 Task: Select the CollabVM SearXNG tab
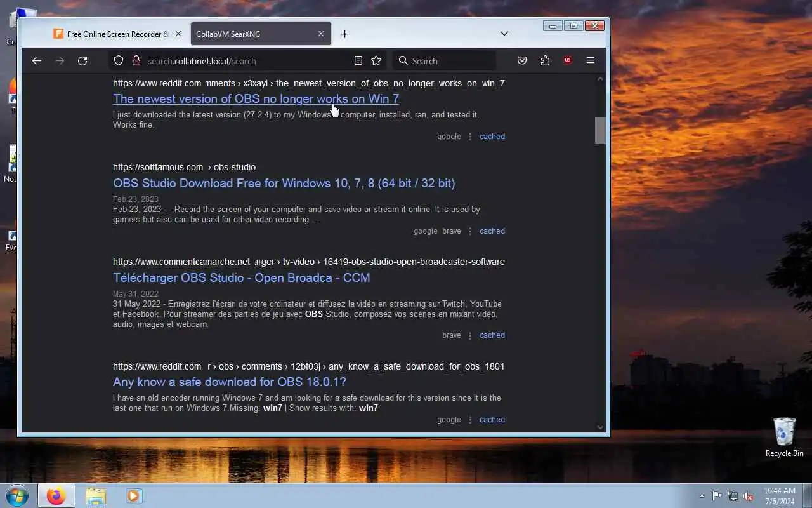(261, 34)
